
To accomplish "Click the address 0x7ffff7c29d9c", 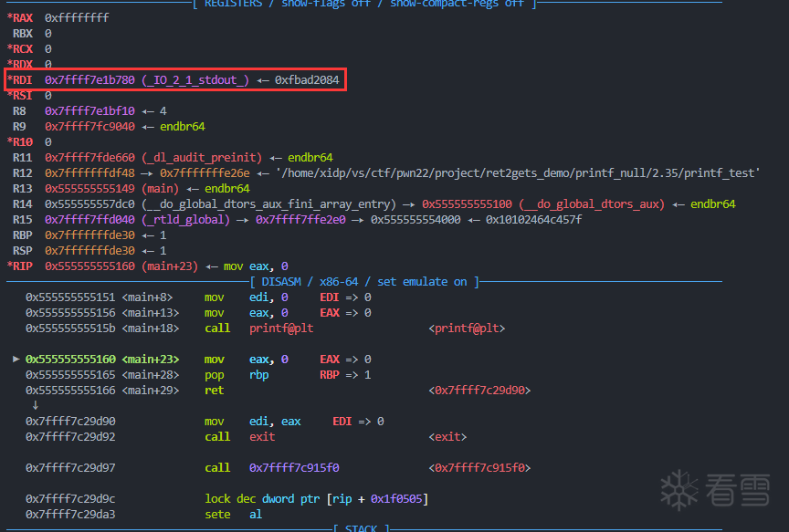I will [x=70, y=499].
